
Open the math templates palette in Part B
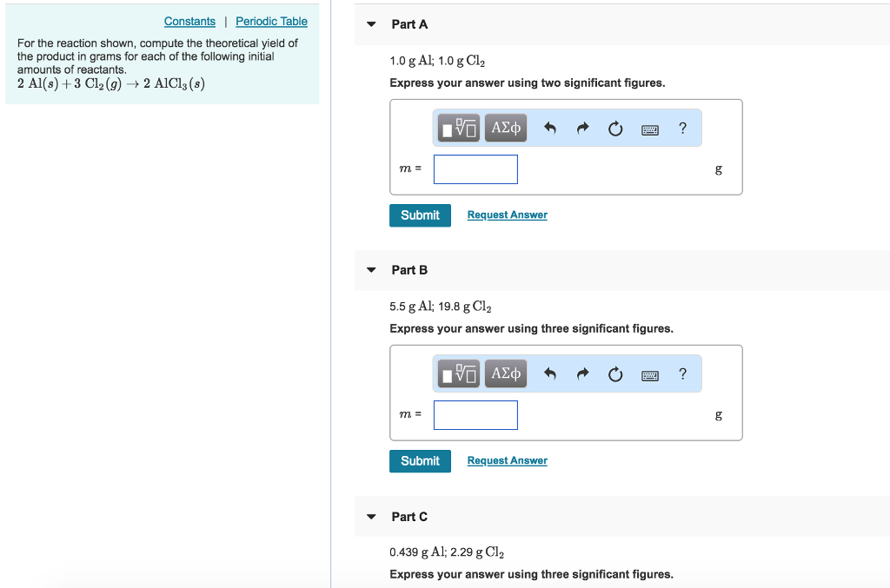pos(458,373)
